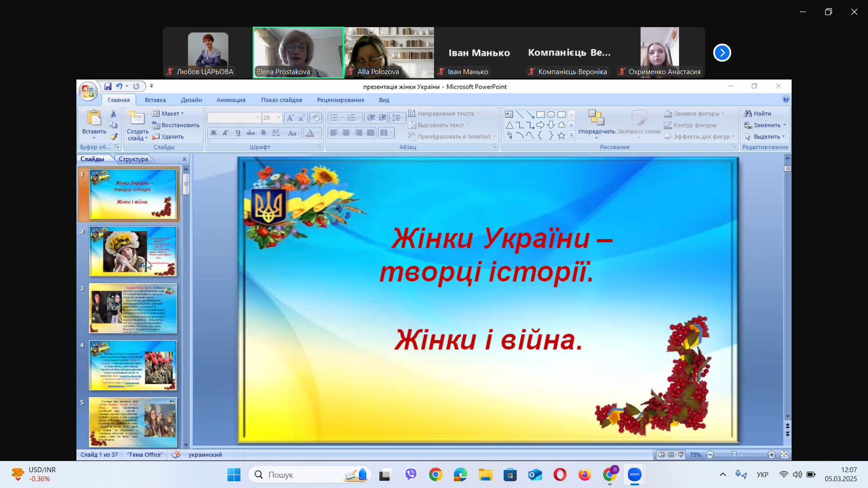Click the Найти find button
The image size is (868, 488).
point(758,113)
